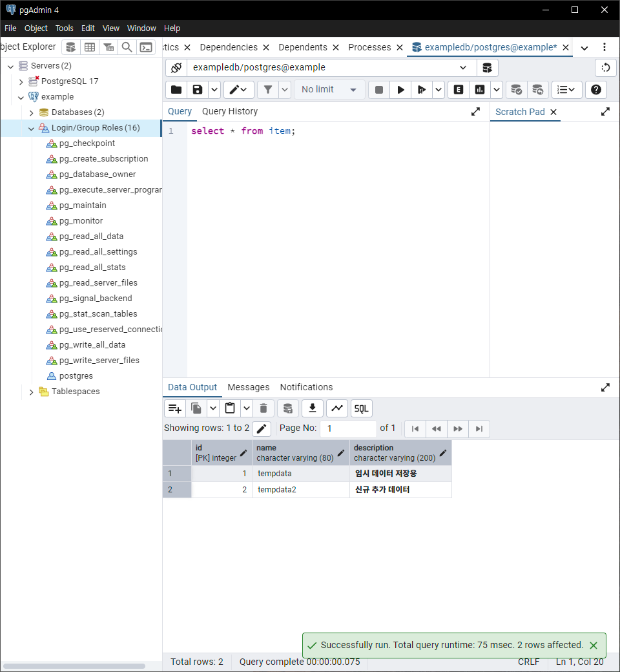This screenshot has width=620, height=672.
Task: Open the PSQL Tool terminal icon
Action: 146,47
